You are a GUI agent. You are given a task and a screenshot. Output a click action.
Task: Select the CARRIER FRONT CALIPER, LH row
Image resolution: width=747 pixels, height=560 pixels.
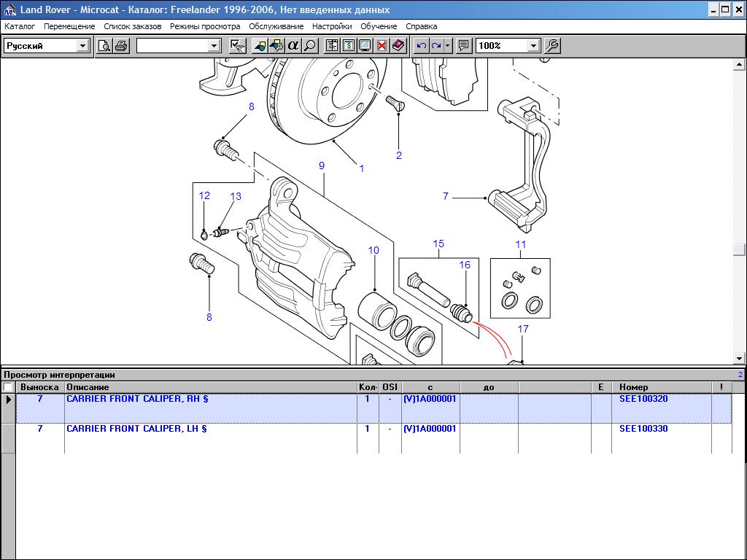click(373, 438)
